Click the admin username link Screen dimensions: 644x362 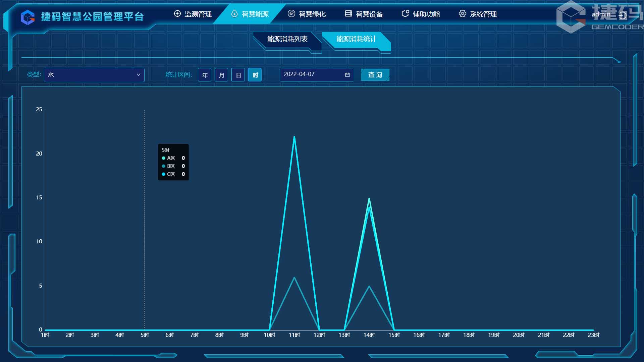click(601, 14)
